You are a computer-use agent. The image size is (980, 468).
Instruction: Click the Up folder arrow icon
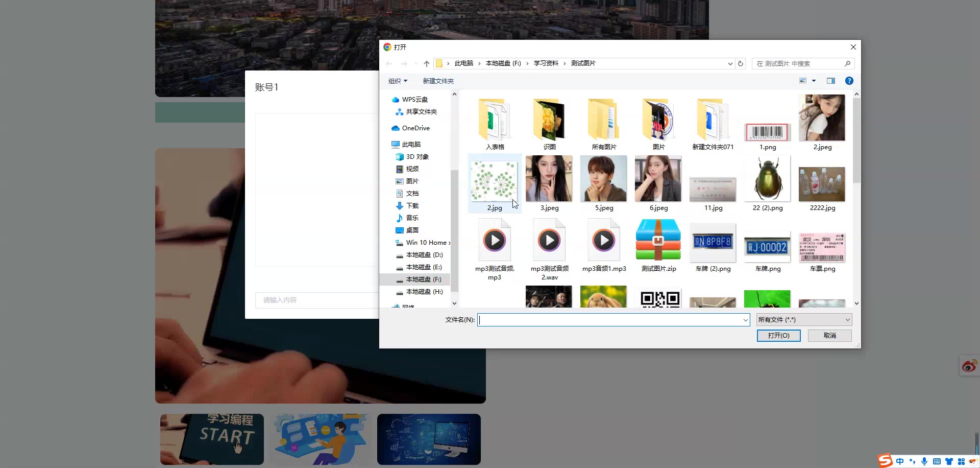(x=427, y=64)
